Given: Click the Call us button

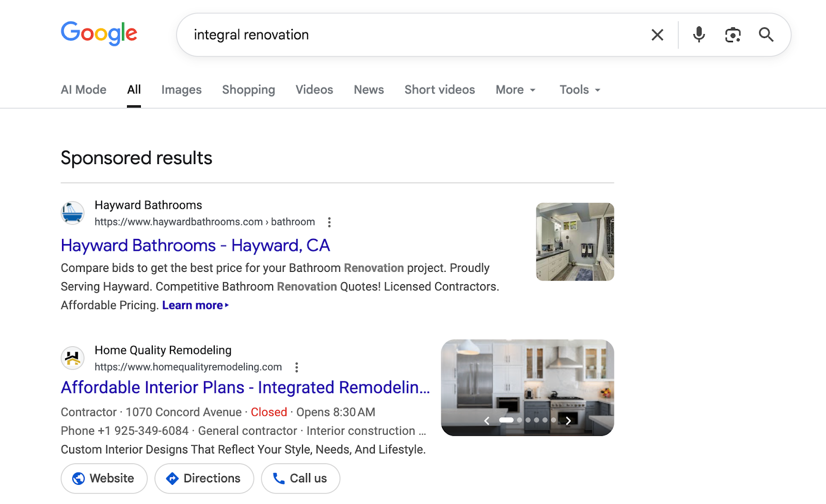Looking at the screenshot, I should click(300, 478).
